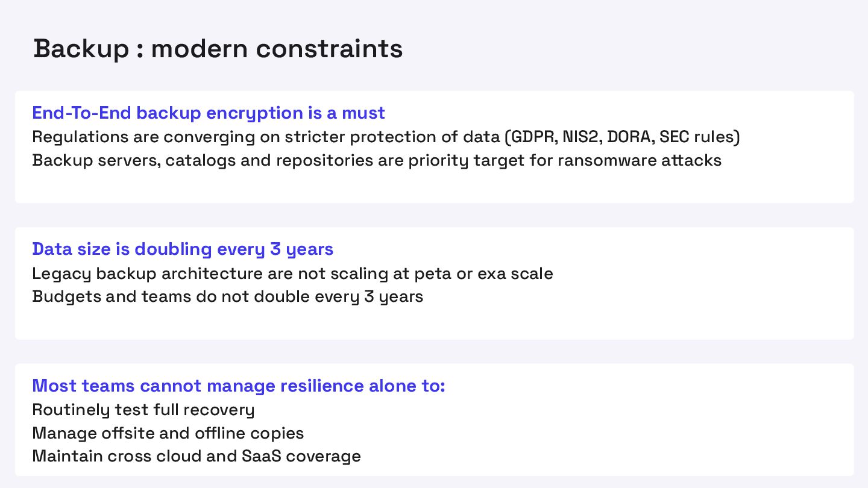Click the slide title 'Backup : modern constraints'

218,48
